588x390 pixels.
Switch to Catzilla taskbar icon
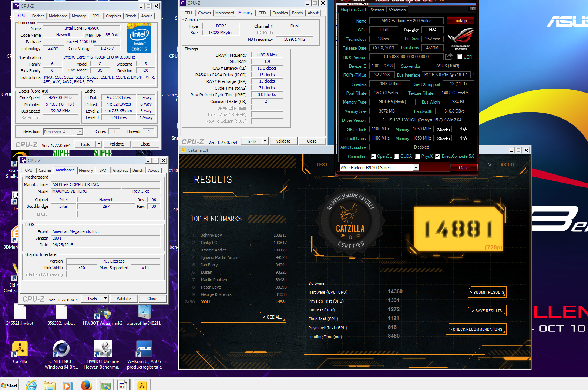[x=142, y=386]
